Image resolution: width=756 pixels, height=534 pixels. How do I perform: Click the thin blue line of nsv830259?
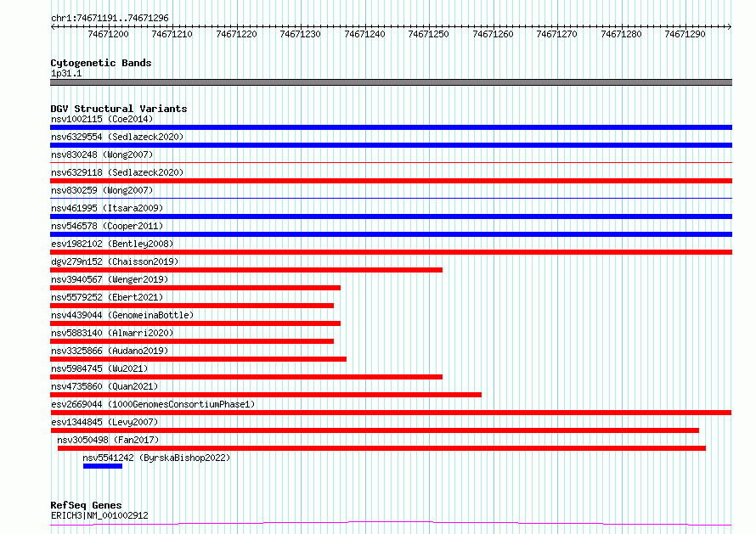tap(391, 199)
